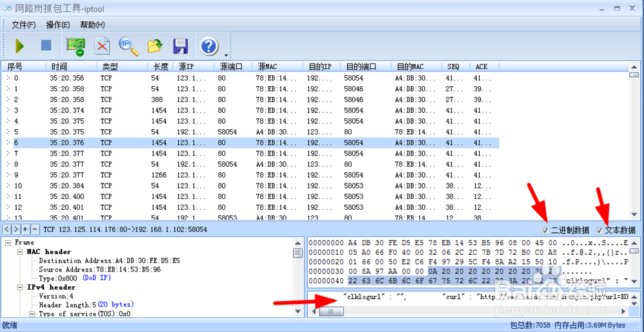Click tree panel scroll down arrow
Viewport: 644px width, 332px height.
(x=298, y=311)
